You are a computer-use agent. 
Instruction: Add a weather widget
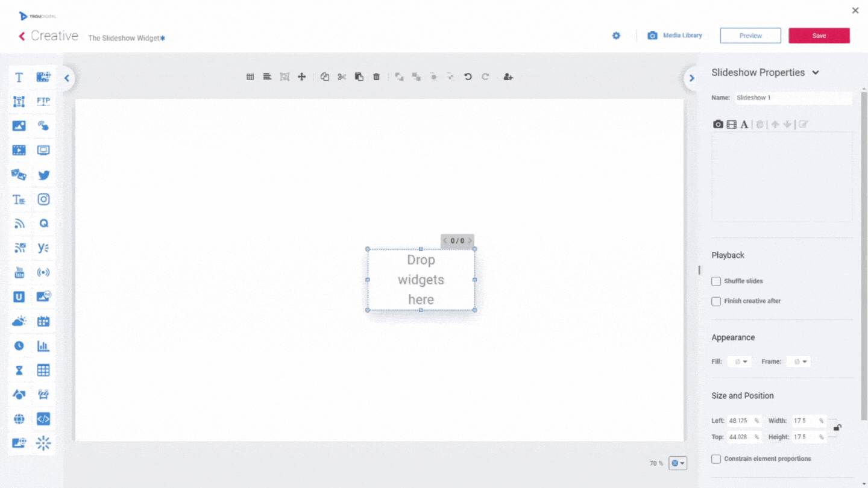pos(19,321)
